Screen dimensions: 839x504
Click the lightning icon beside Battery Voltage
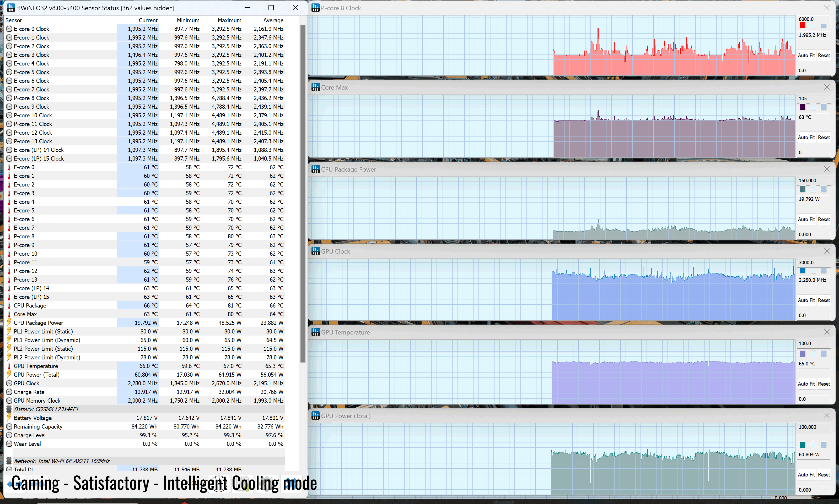(9, 418)
